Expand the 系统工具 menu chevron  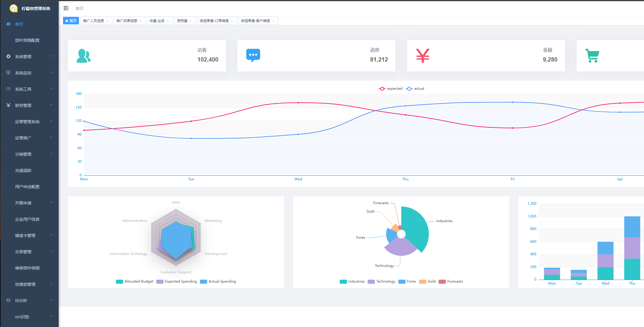click(51, 89)
